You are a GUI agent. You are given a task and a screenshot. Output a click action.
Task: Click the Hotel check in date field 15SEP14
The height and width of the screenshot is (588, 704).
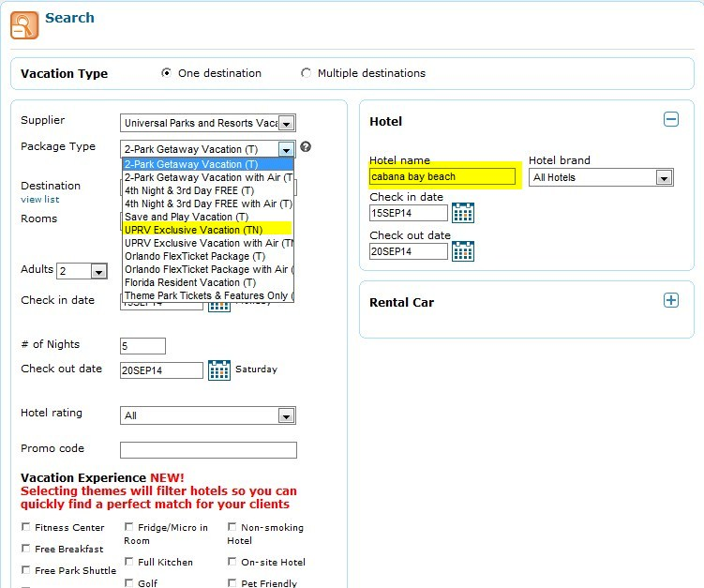(409, 213)
